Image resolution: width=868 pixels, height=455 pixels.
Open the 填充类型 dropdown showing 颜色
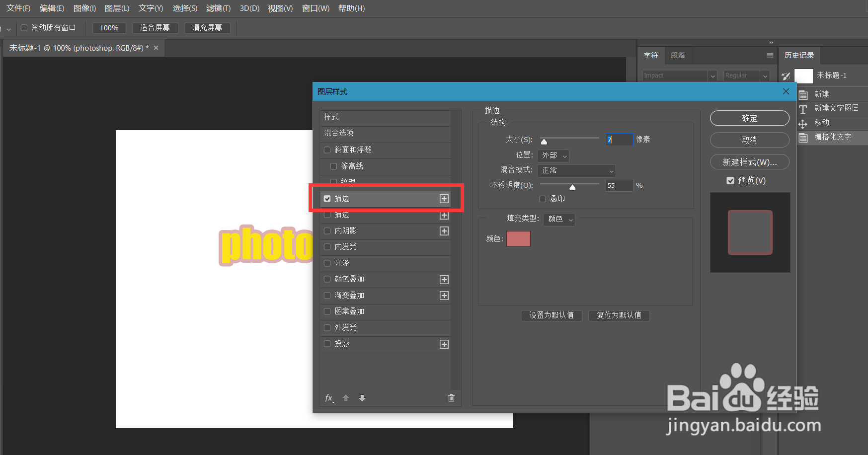559,219
